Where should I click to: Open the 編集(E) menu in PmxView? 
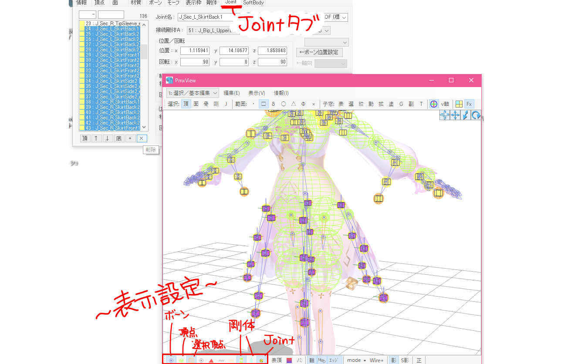point(232,93)
